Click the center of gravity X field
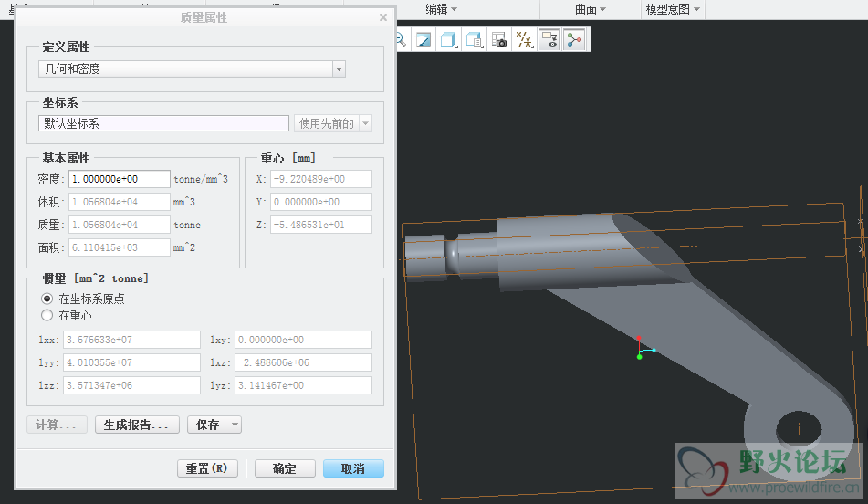This screenshot has width=868, height=504. click(x=321, y=179)
